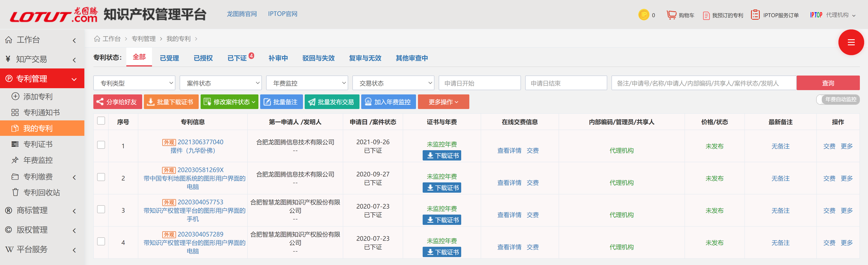The width and height of the screenshot is (868, 265).
Task: Switch to the 已下证 status tab
Action: (x=237, y=58)
